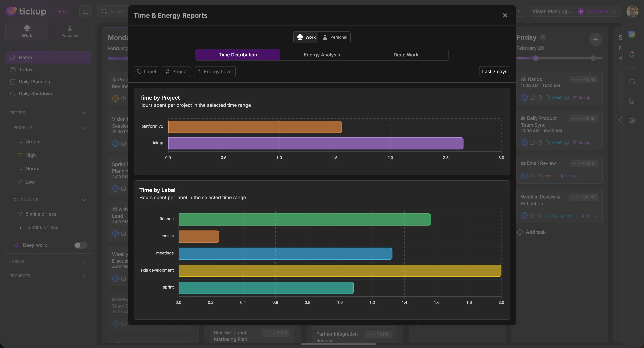Open the Google Calendar icon in right rail
The height and width of the screenshot is (348, 644).
(x=632, y=34)
